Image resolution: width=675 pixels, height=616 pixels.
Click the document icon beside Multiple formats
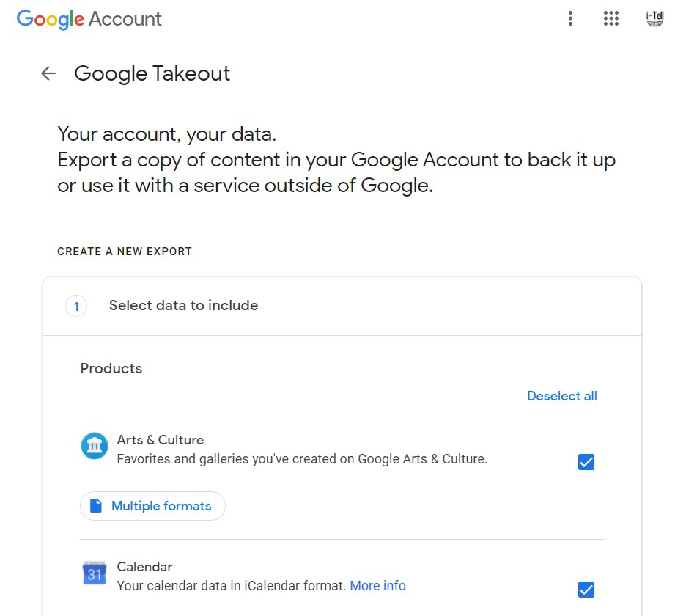coord(96,506)
